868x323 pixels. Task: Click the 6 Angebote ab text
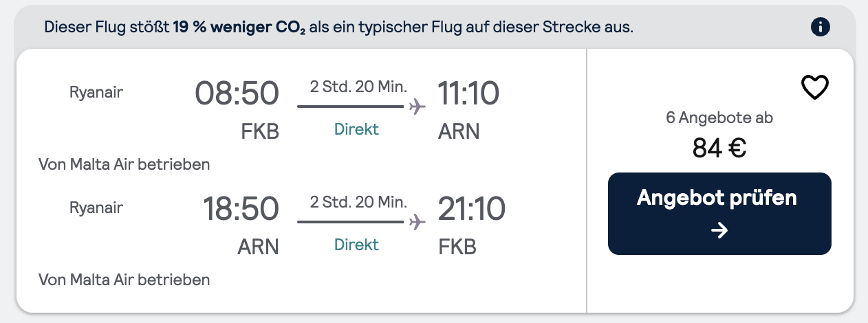(719, 118)
